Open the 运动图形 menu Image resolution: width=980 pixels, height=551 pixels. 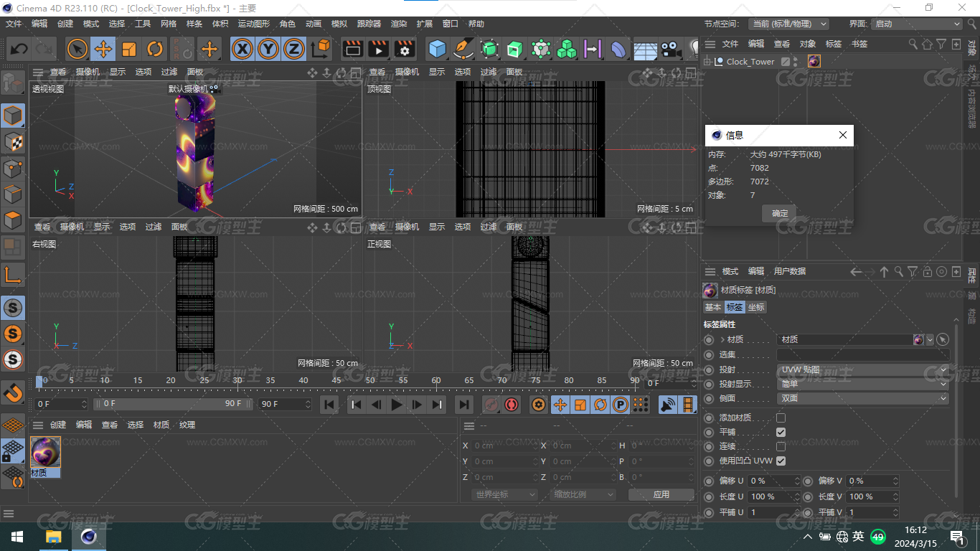tap(254, 24)
